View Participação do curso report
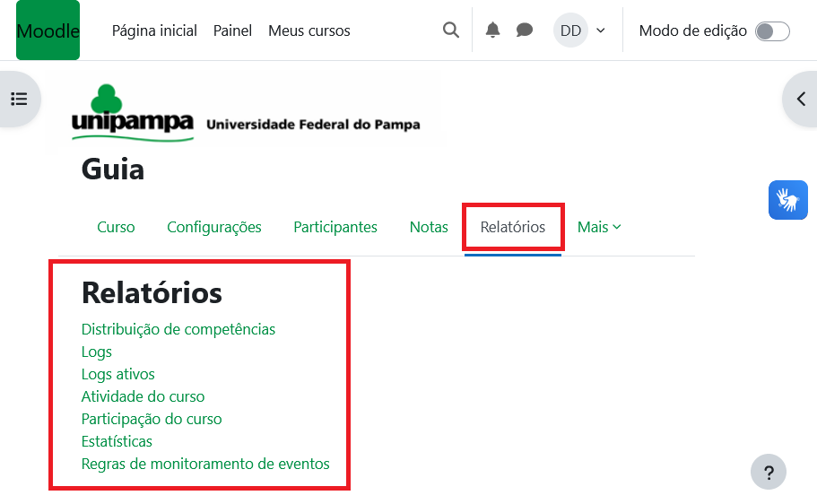 152,420
